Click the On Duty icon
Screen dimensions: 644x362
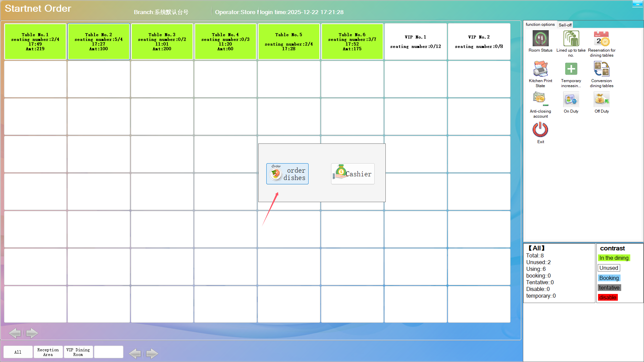click(571, 100)
